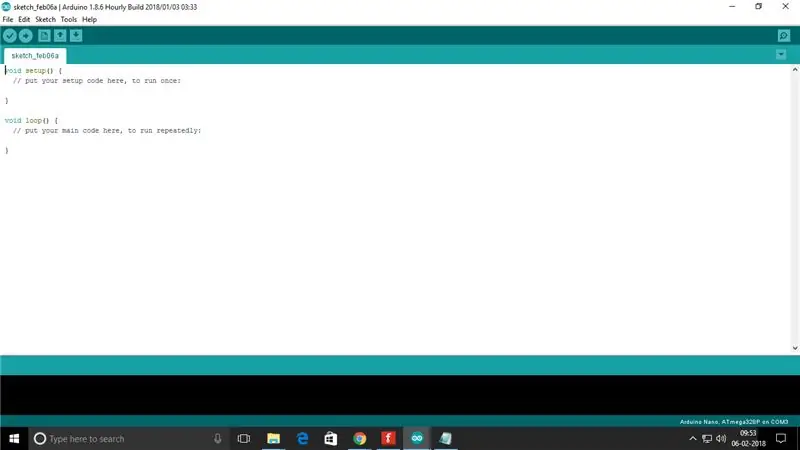Click the network tray icon

(x=707, y=438)
